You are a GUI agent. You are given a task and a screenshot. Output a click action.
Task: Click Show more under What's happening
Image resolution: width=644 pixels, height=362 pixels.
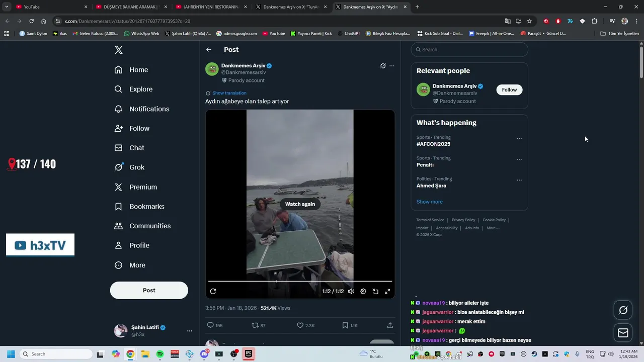429,202
